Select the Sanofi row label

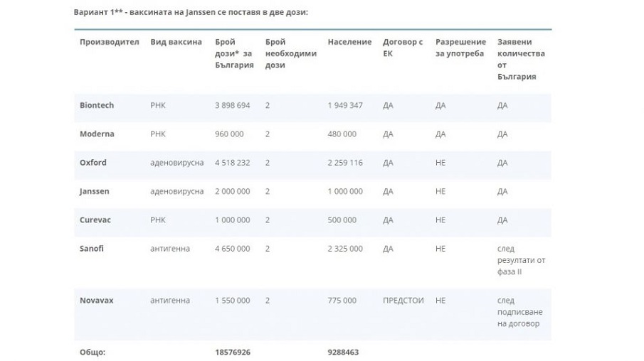[x=92, y=249]
